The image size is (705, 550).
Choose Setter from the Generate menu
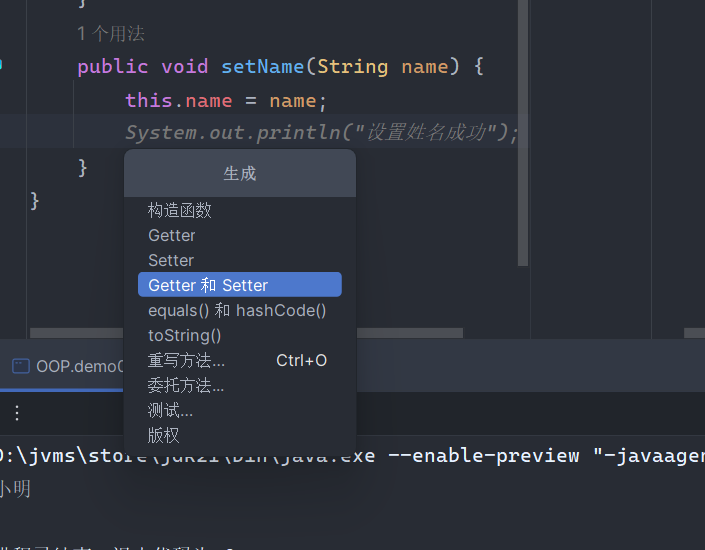click(171, 261)
